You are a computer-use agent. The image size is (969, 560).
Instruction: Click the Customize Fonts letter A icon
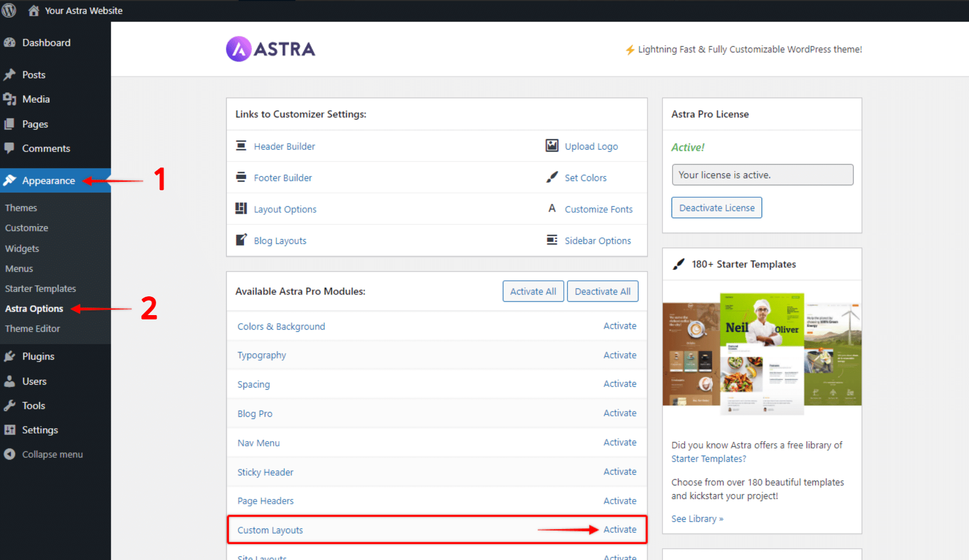(552, 208)
